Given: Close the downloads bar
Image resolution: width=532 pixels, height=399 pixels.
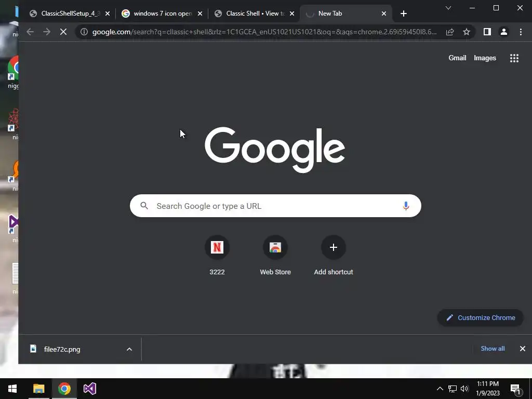Looking at the screenshot, I should (x=523, y=349).
